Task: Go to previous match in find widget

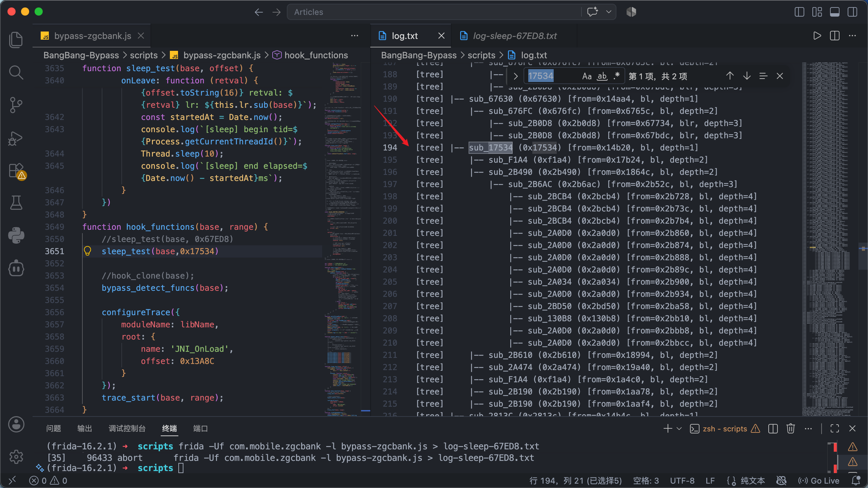Action: [x=730, y=76]
